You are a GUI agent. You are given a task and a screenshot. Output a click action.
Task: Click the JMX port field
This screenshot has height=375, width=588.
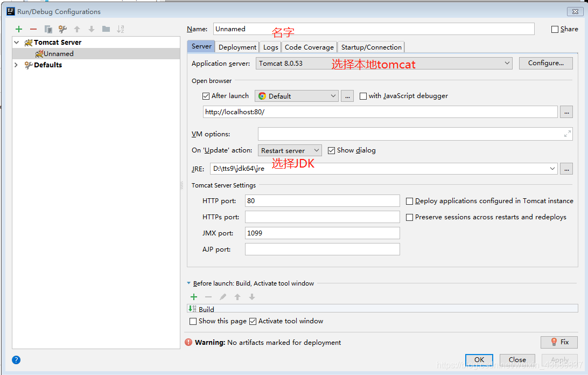(322, 233)
